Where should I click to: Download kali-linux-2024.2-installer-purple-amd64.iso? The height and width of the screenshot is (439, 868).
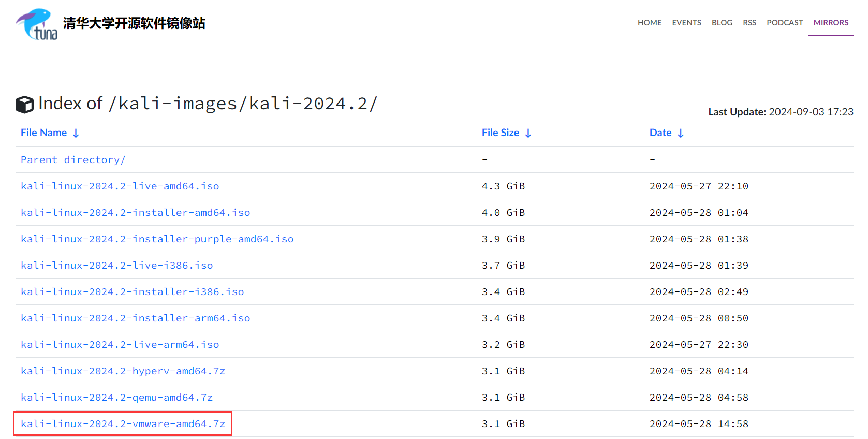pos(157,239)
